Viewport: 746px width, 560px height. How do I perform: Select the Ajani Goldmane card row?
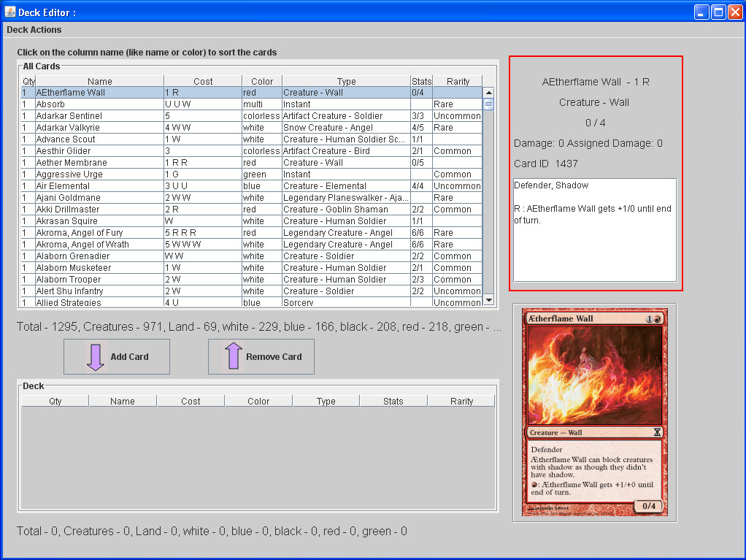69,198
